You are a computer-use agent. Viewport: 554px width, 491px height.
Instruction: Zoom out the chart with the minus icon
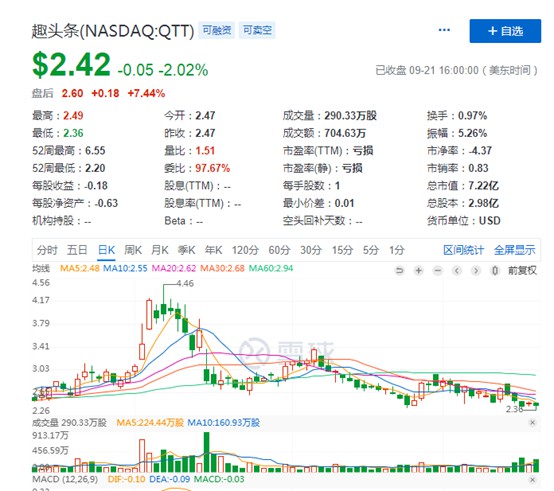[x=438, y=271]
